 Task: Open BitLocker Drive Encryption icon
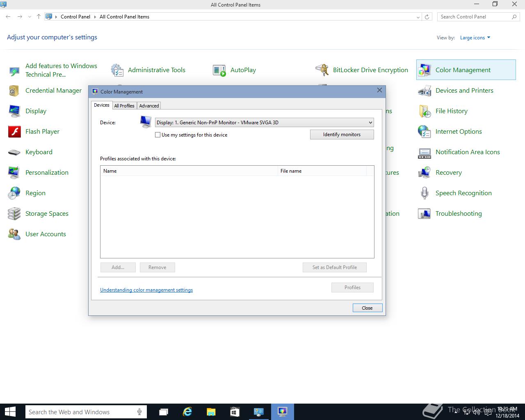322,70
